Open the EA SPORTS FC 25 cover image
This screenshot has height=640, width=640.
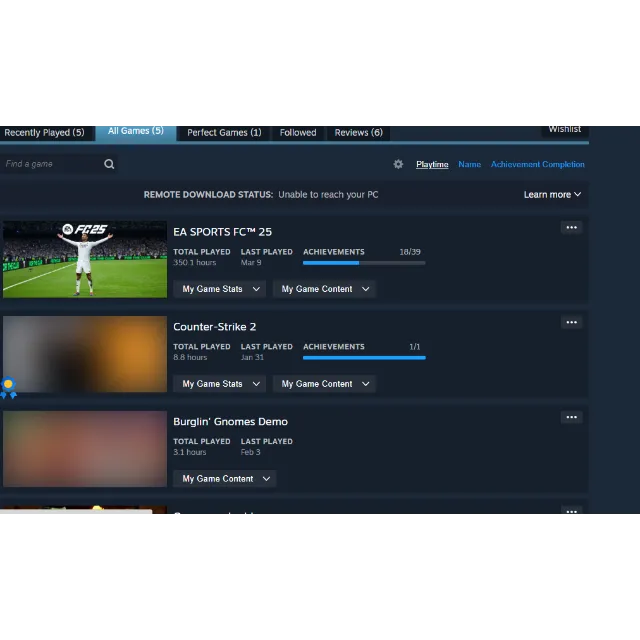[x=85, y=259]
